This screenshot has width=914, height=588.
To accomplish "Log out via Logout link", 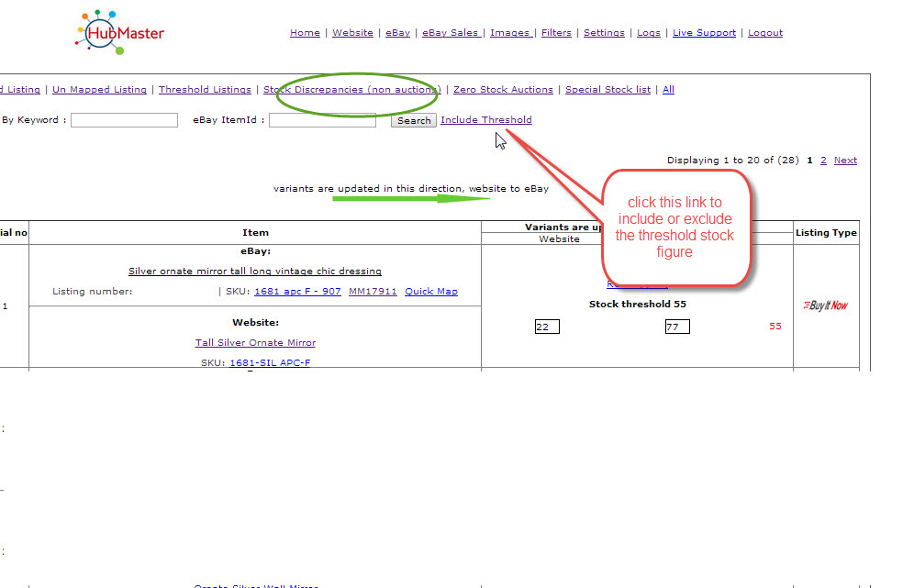I will pos(765,33).
